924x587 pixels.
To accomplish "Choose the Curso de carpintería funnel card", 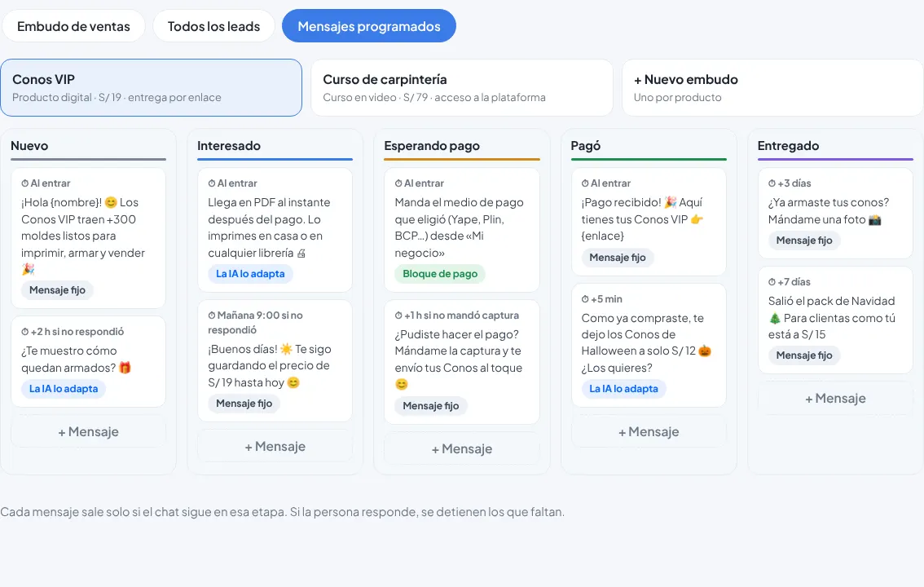I will pyautogui.click(x=462, y=88).
